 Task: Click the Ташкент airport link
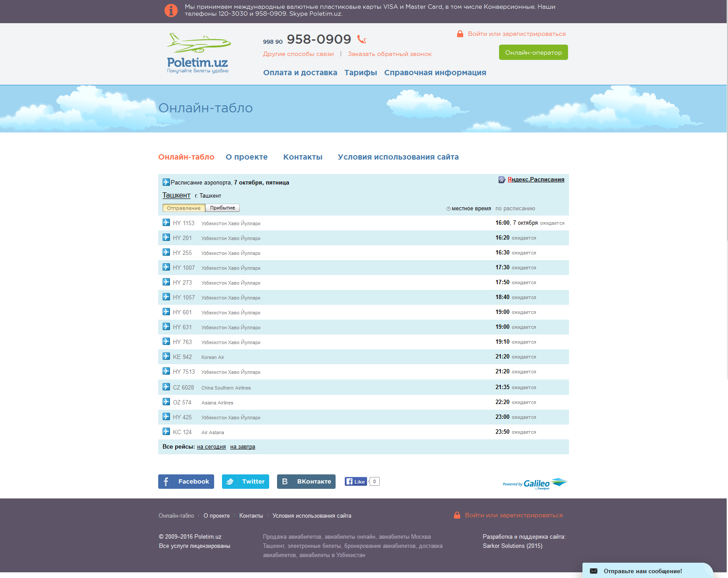[x=177, y=195]
